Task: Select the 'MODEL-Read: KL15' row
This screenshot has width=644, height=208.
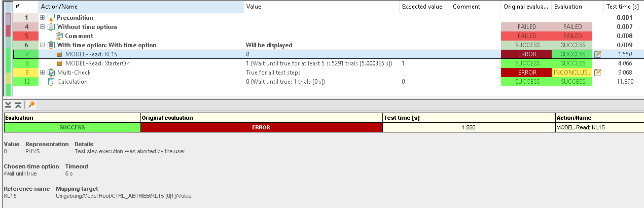Action: pyautogui.click(x=328, y=54)
